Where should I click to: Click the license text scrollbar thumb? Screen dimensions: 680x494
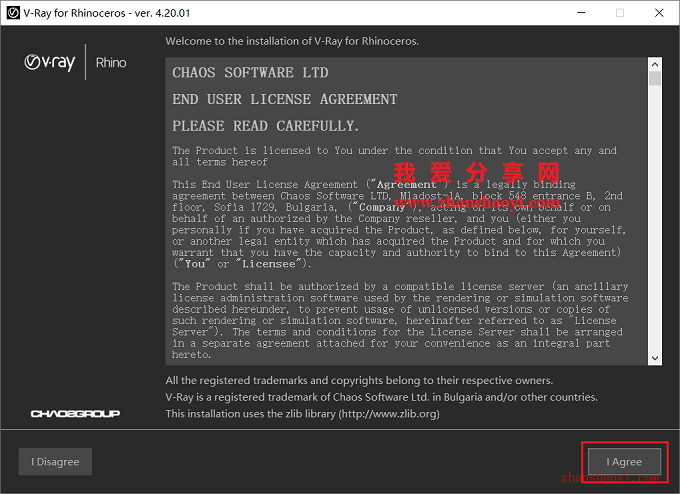click(655, 79)
